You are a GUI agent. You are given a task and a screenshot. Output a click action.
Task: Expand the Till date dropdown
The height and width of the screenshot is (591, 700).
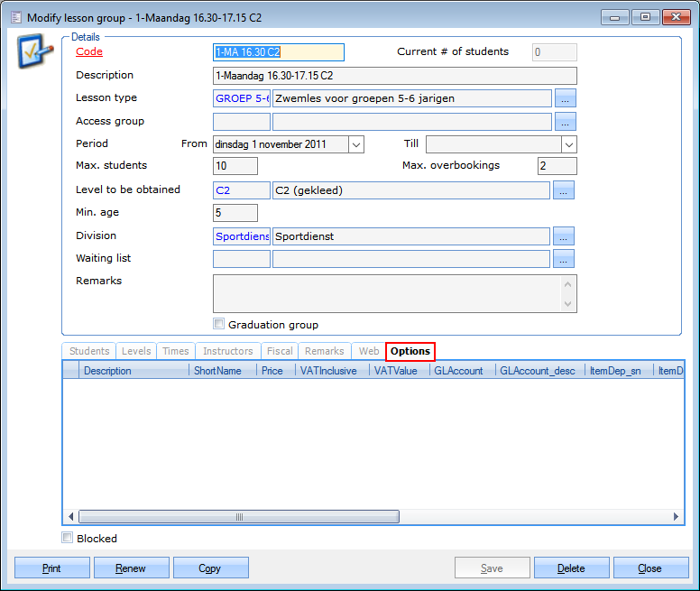568,144
